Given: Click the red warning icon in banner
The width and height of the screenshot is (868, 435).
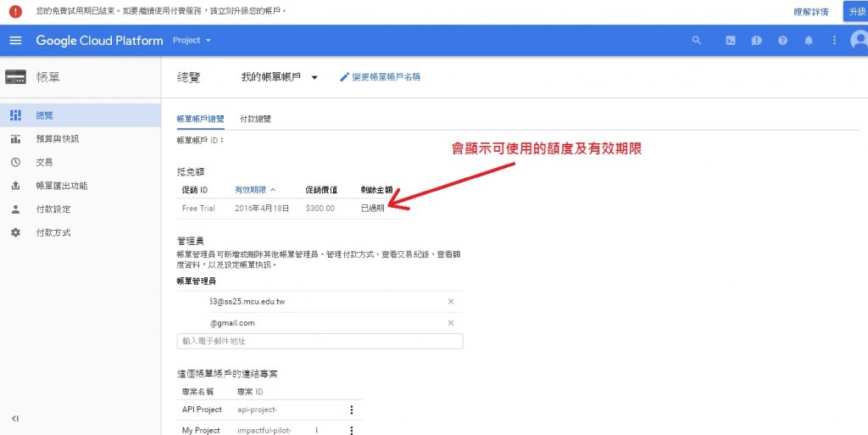Looking at the screenshot, I should (x=15, y=11).
